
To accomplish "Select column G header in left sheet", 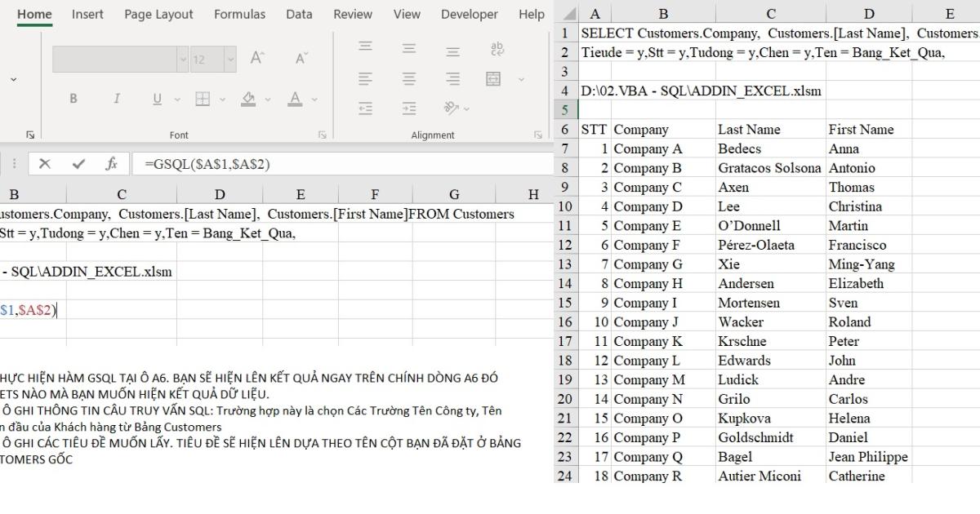I will click(454, 194).
